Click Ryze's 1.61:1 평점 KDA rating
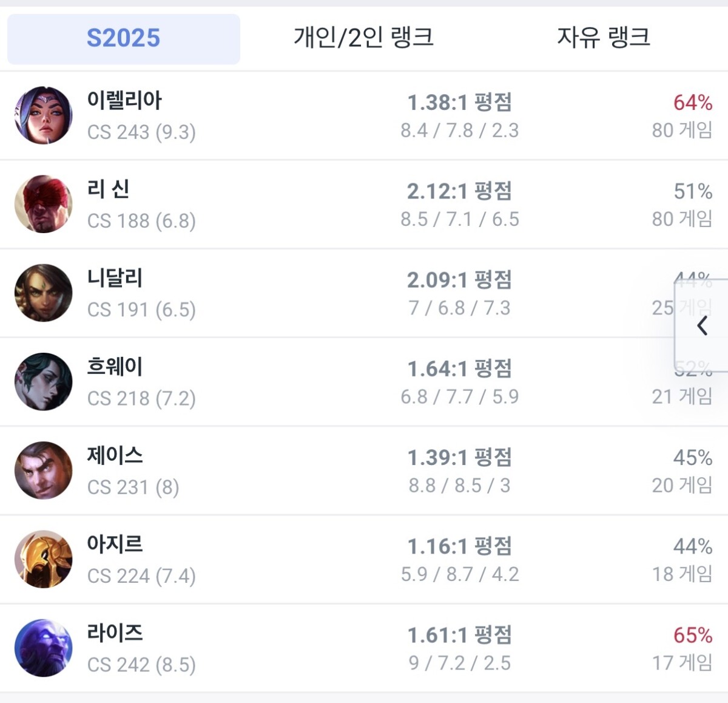The image size is (728, 703). tap(459, 635)
